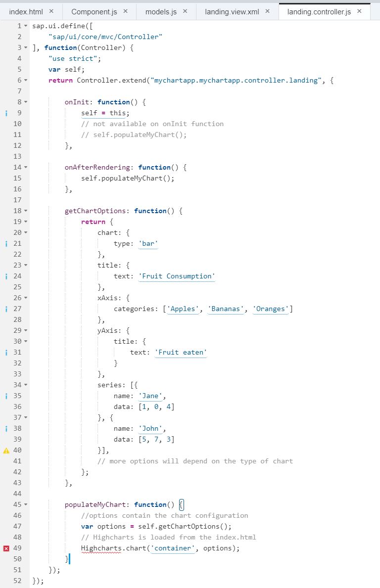
Task: Click line number 52 in the gutter
Action: 17,581
